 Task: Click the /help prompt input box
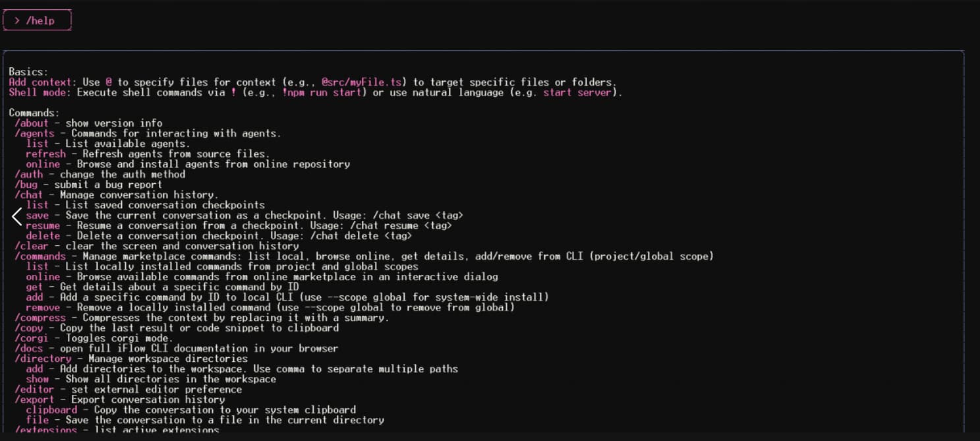pos(37,20)
